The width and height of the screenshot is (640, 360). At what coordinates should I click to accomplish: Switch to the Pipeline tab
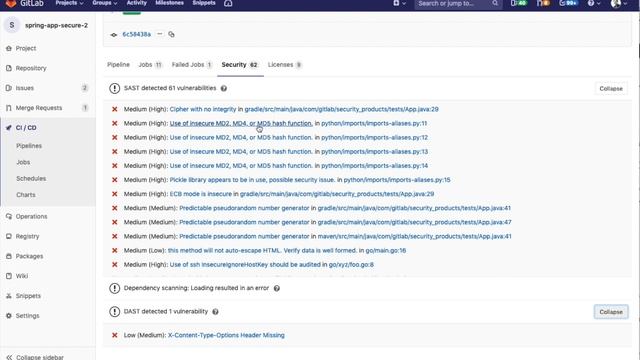point(118,64)
